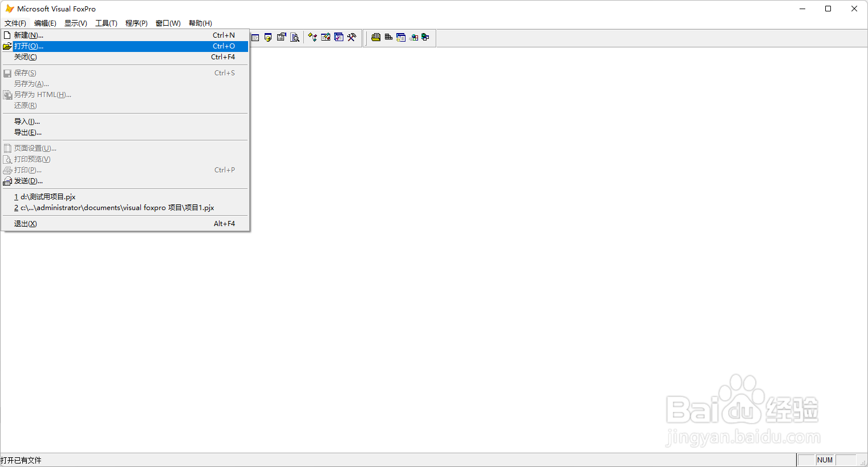Viewport: 868px width, 467px height.
Task: Click the Command Window toolbar icon
Action: (x=255, y=38)
